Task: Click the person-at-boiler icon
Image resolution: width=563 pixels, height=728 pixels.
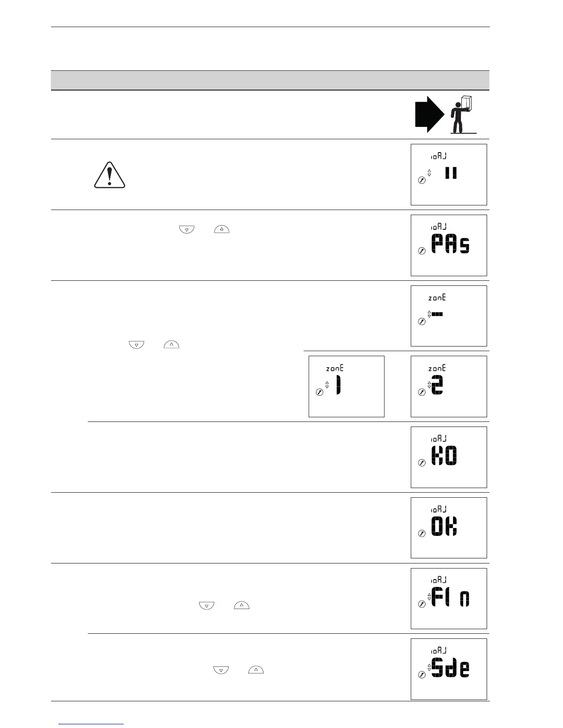Action: pos(461,114)
